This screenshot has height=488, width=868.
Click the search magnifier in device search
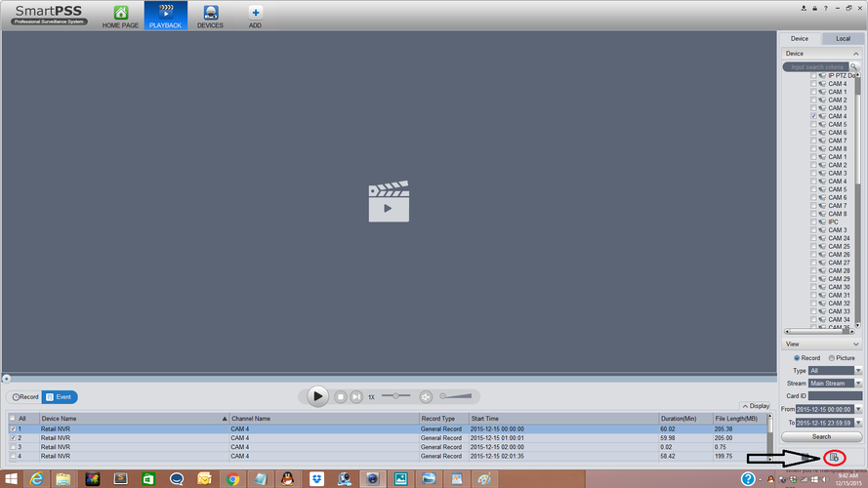click(x=853, y=67)
